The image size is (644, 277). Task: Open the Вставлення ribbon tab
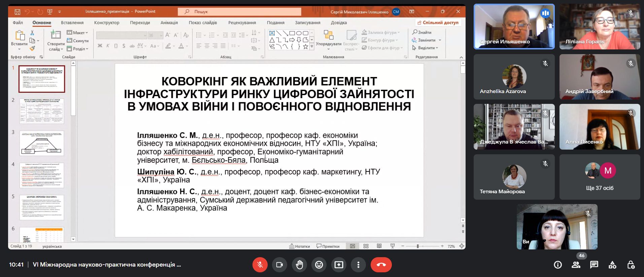click(x=72, y=23)
